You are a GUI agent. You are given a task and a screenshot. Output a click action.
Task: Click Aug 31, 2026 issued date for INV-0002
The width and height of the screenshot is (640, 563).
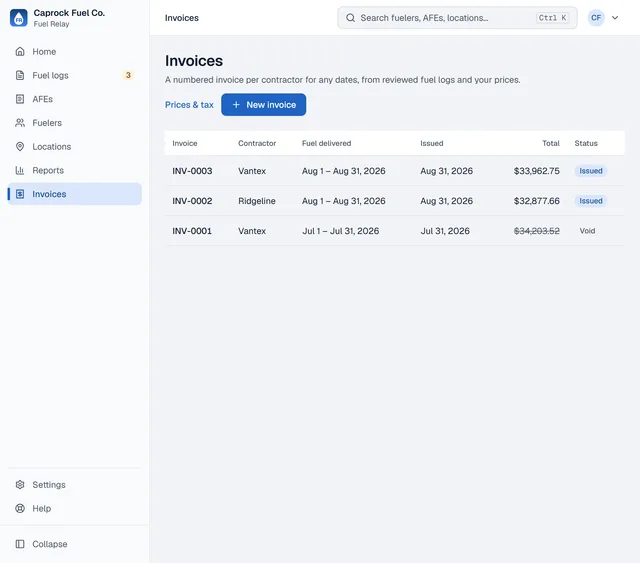(447, 201)
